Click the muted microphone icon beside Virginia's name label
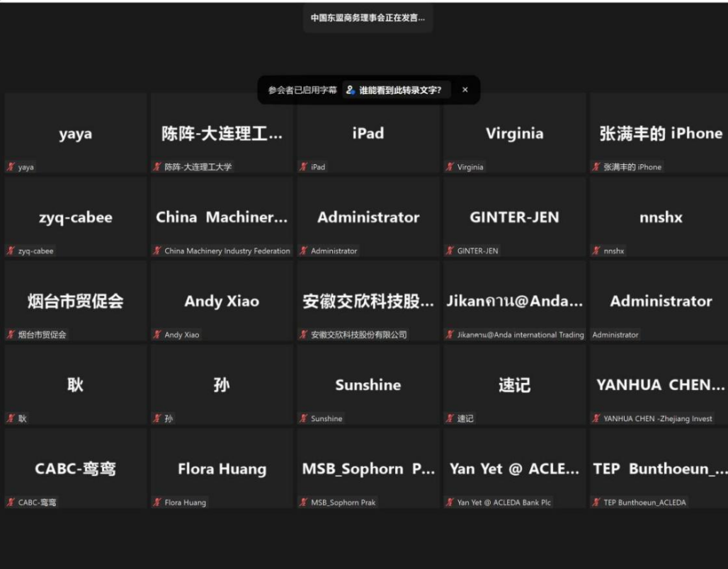Image resolution: width=728 pixels, height=569 pixels. pos(450,167)
